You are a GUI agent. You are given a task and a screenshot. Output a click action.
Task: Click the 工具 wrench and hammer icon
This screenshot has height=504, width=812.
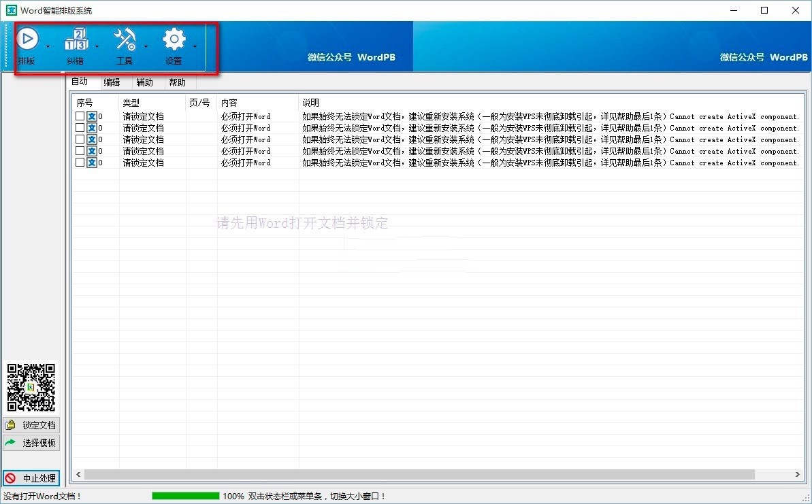coord(125,39)
